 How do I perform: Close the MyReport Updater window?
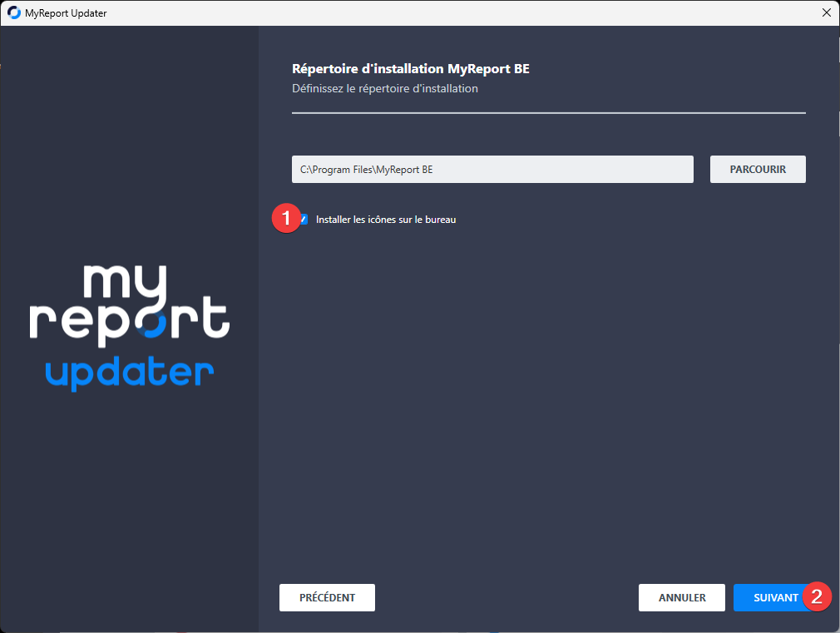click(x=826, y=12)
